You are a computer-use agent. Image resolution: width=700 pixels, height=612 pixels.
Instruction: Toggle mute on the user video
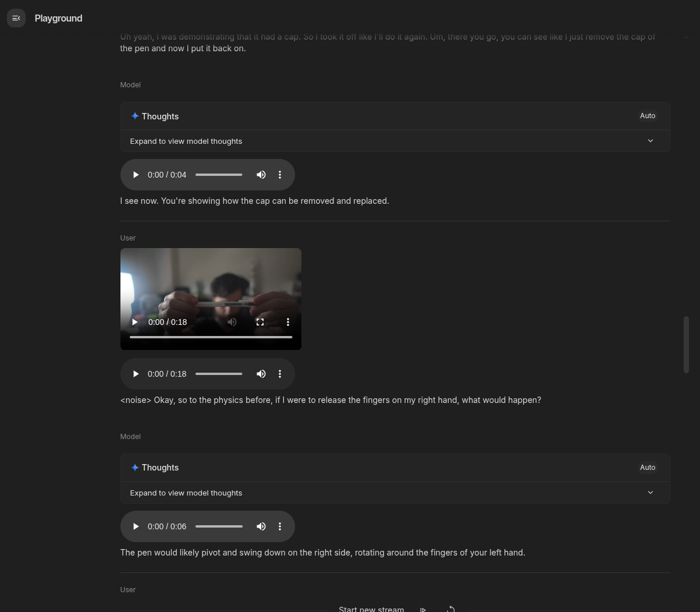232,322
